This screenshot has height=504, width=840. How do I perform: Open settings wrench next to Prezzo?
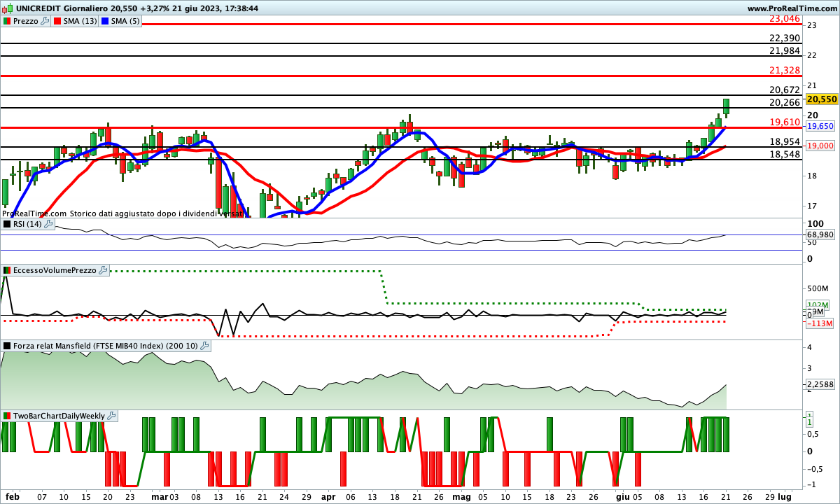point(45,21)
